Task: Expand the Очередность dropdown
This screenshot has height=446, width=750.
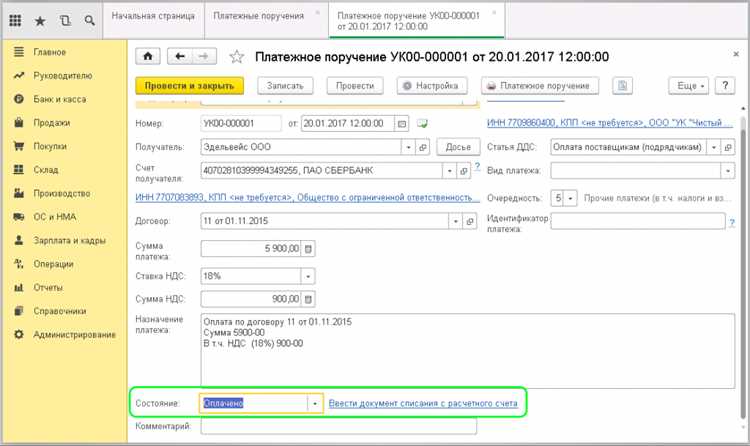Action: pyautogui.click(x=570, y=198)
